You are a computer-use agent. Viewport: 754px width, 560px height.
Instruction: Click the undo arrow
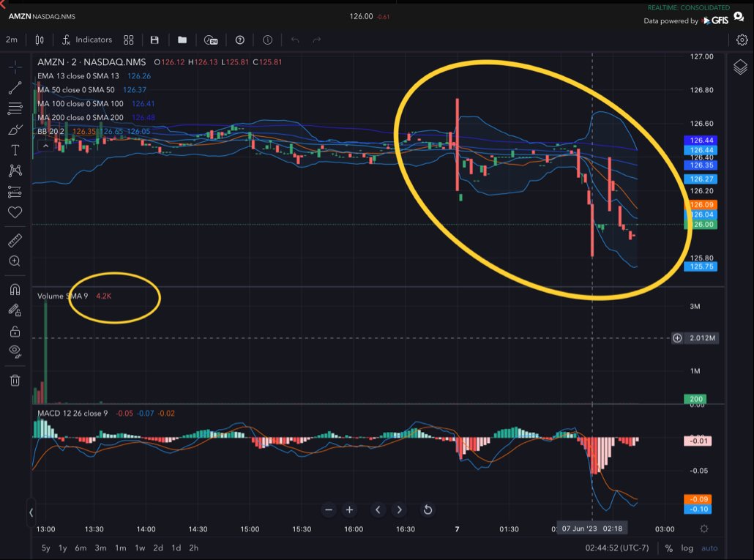[x=295, y=40]
